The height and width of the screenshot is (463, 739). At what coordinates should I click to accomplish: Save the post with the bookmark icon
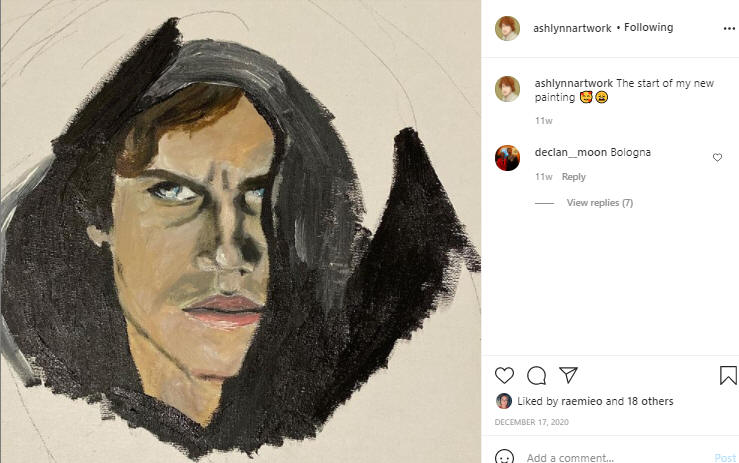[x=728, y=376]
